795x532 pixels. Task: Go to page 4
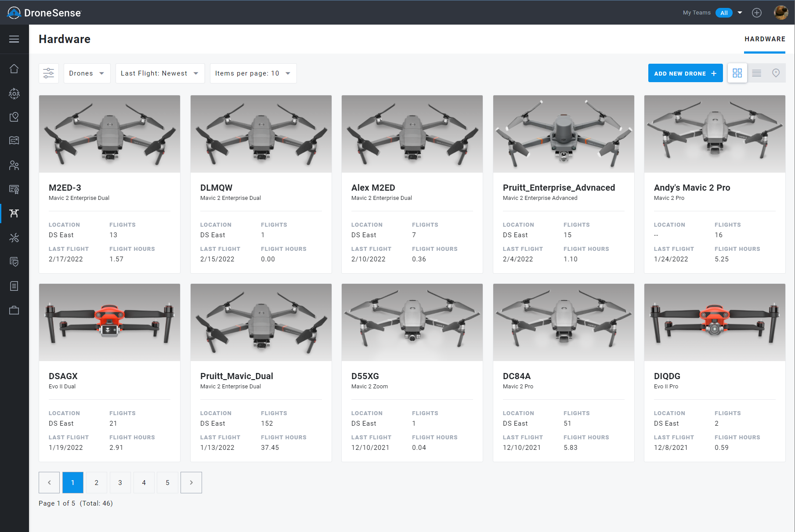coord(144,482)
